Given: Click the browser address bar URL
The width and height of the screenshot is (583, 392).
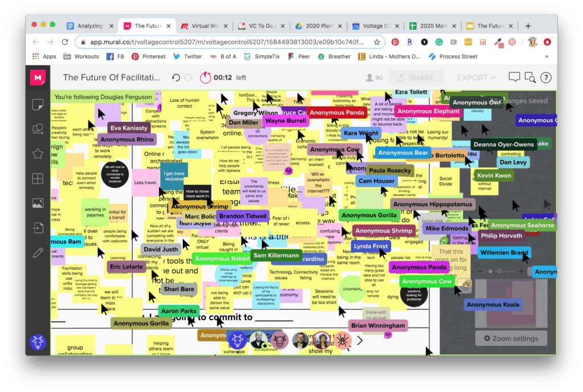Looking at the screenshot, I should point(222,42).
